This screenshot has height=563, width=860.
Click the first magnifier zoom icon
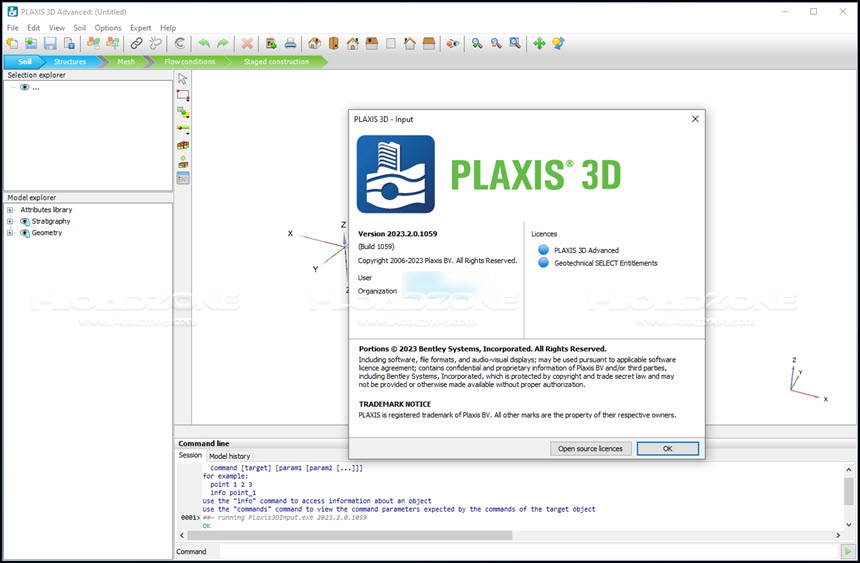pos(477,43)
